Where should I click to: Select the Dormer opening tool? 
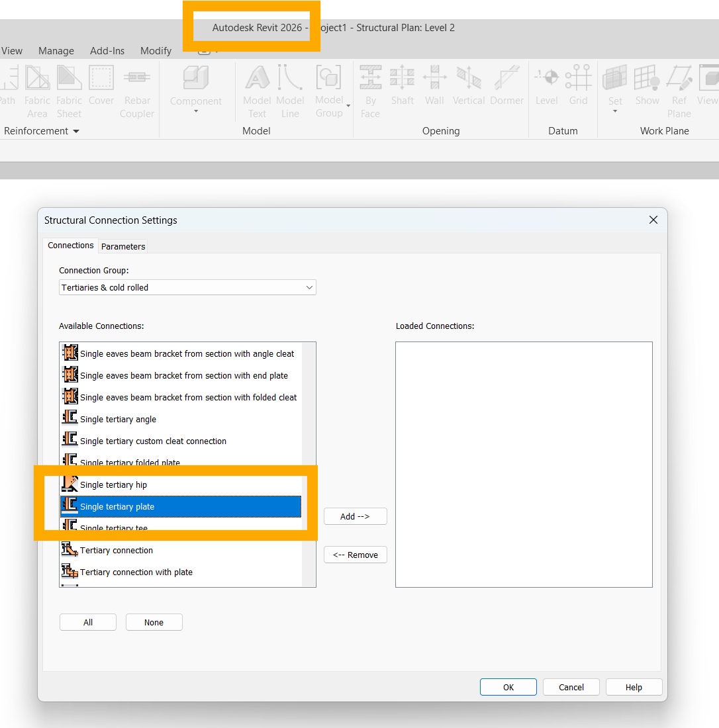coord(506,86)
